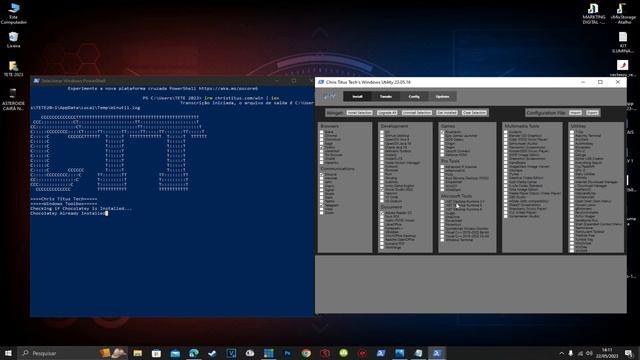
Task: Click the Import configuration button
Action: click(576, 113)
